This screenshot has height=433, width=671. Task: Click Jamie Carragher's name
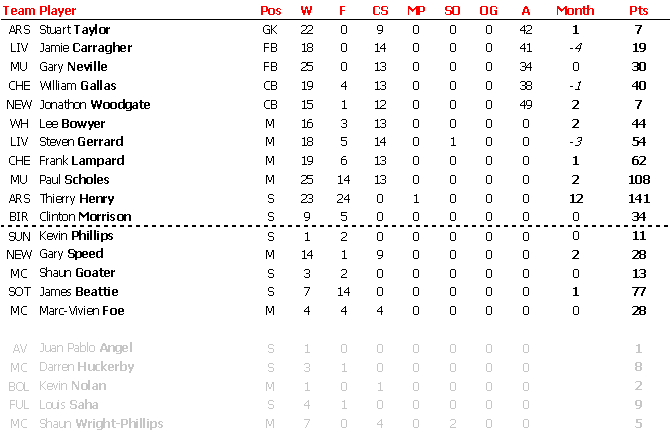86,48
